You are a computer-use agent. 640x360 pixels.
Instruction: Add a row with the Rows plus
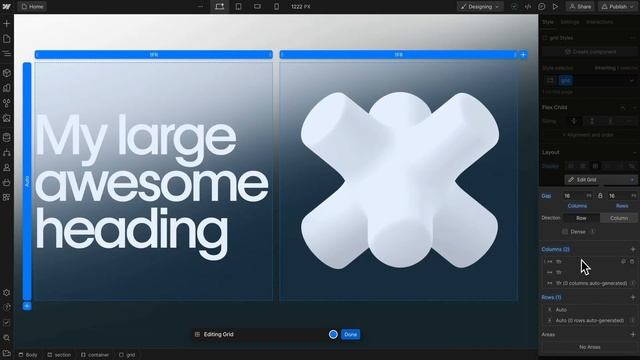(633, 297)
